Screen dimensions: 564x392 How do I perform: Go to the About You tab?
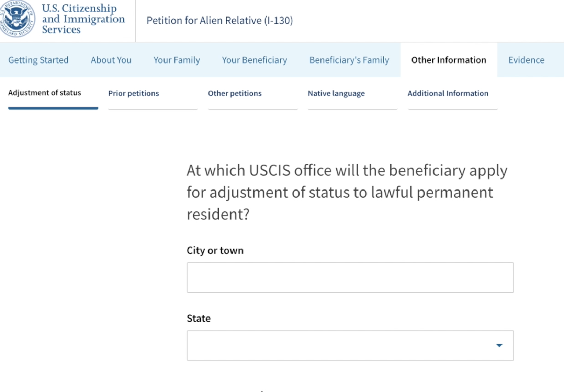pyautogui.click(x=111, y=60)
